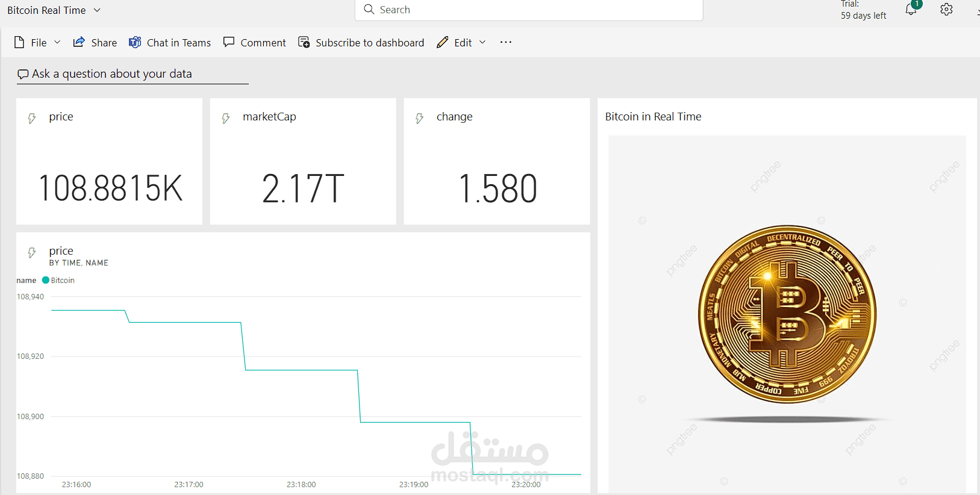Click the change tile title

tap(455, 116)
